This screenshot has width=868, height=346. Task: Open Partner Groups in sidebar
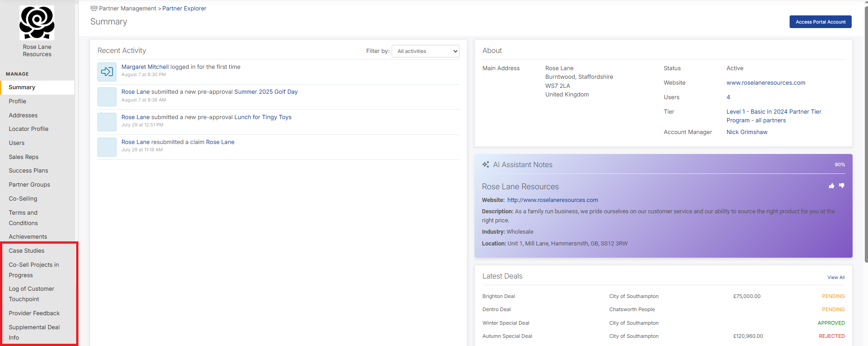point(29,185)
